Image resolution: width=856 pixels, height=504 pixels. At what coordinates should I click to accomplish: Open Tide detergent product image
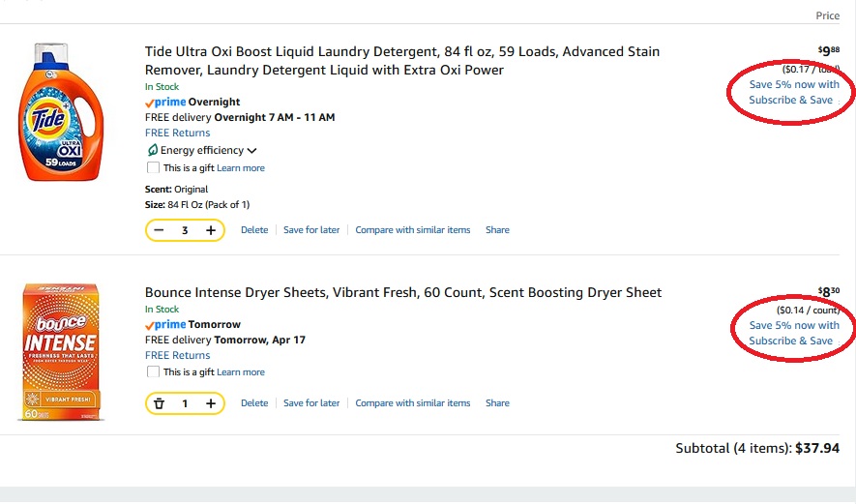point(63,111)
